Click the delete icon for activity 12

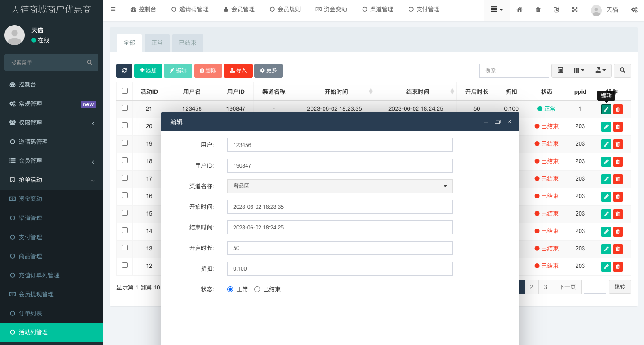617,266
